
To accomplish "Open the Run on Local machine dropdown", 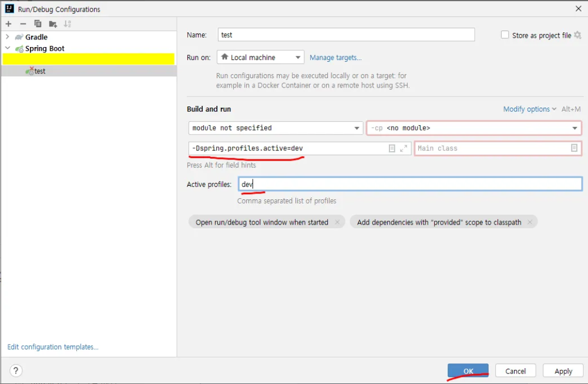I will pyautogui.click(x=261, y=58).
